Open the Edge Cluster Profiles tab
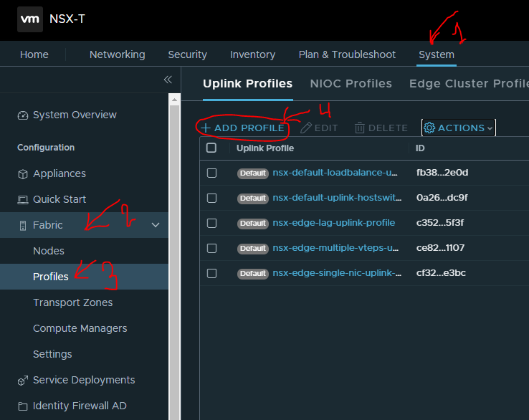The image size is (529, 420). click(x=469, y=83)
